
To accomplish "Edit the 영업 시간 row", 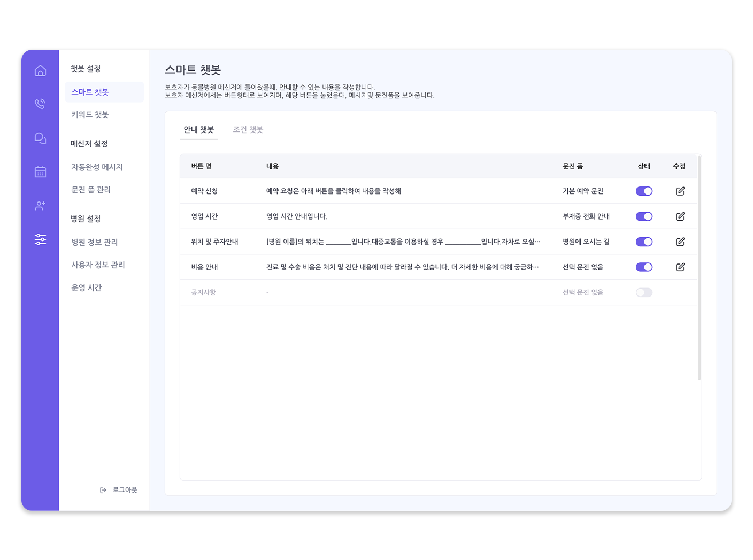I will tap(680, 216).
